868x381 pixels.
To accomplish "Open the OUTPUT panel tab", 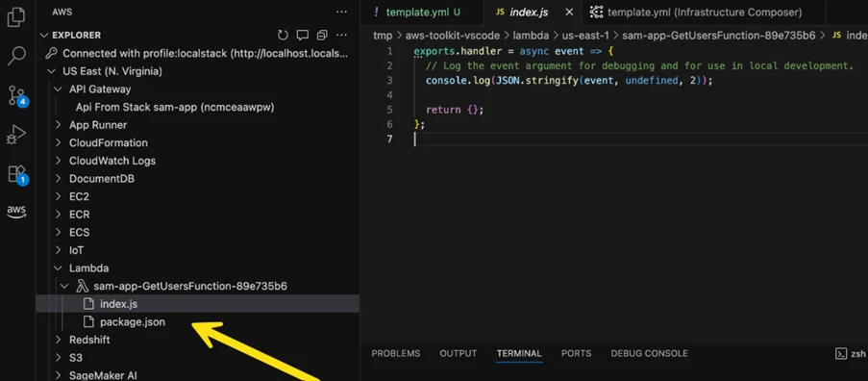I will tap(459, 353).
